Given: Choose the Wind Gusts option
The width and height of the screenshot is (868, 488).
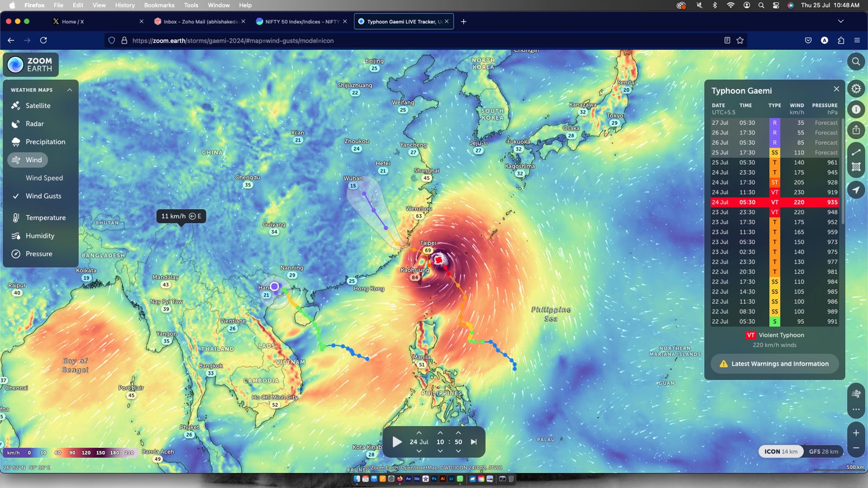Looking at the screenshot, I should [43, 196].
